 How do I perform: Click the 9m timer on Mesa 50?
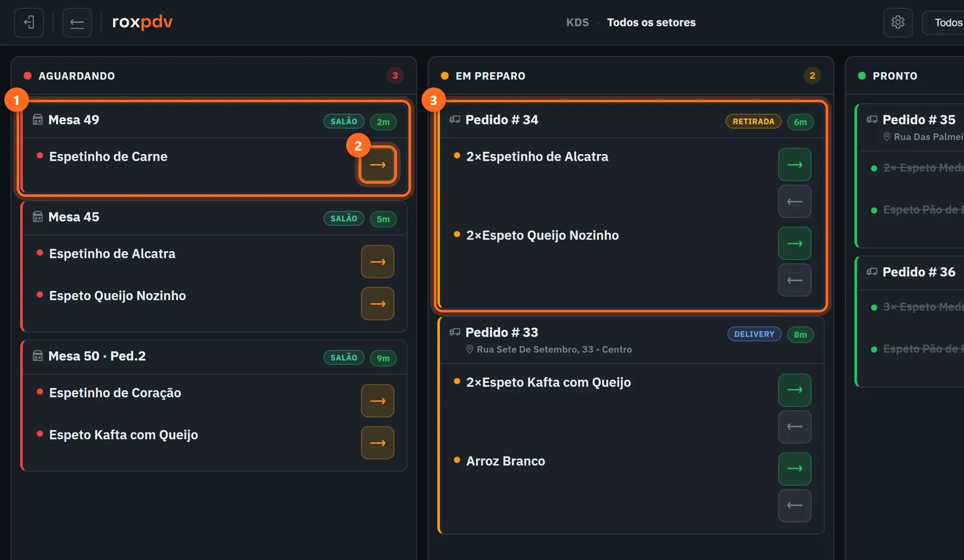383,358
